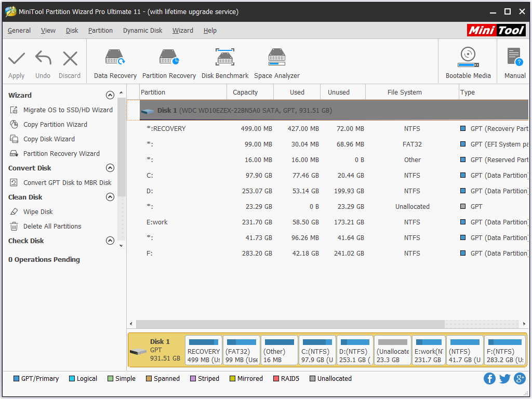Image resolution: width=532 pixels, height=399 pixels.
Task: Select the D: partition row
Action: click(x=334, y=191)
